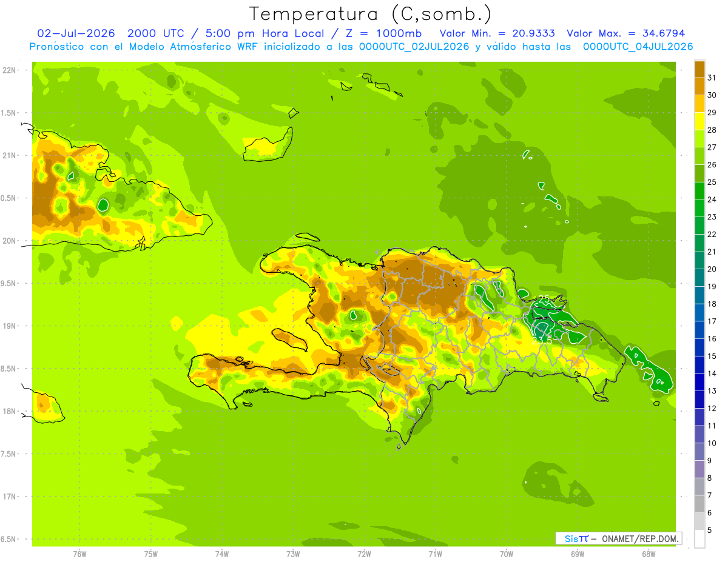Click the "75W" longitude label
Image resolution: width=728 pixels, height=562 pixels.
click(151, 554)
